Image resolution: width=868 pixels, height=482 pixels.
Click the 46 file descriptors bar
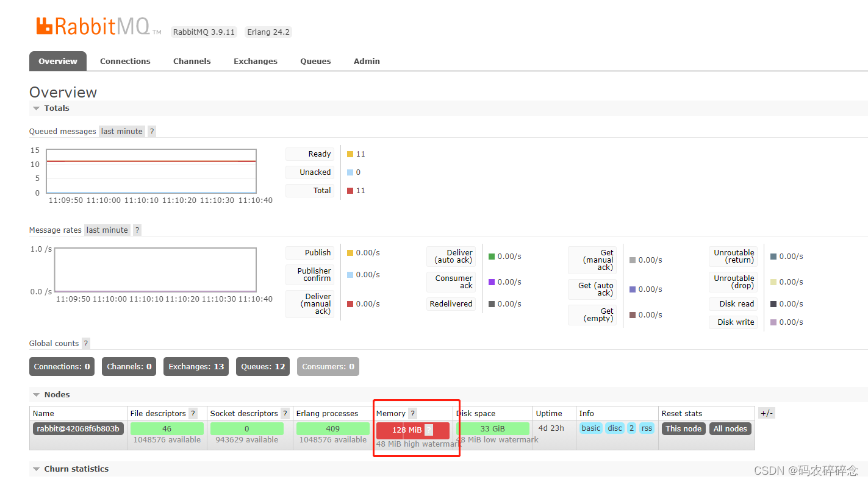[x=167, y=428]
